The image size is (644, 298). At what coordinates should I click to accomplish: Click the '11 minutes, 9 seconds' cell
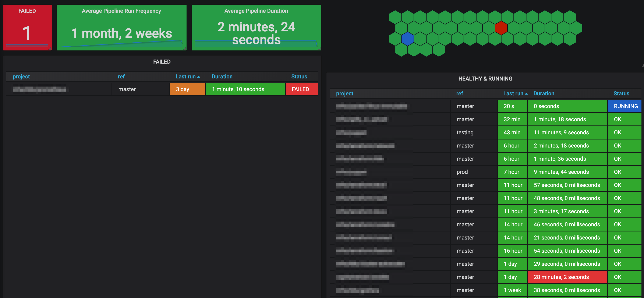[567, 132]
